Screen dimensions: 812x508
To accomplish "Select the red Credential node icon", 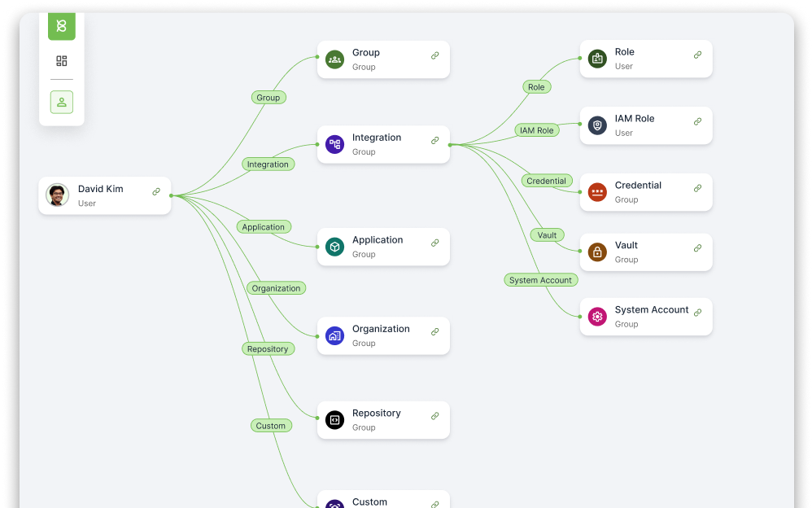I will pyautogui.click(x=597, y=191).
